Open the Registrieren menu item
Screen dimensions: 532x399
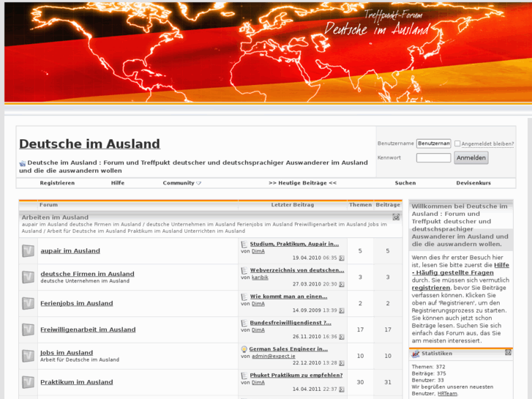57,183
